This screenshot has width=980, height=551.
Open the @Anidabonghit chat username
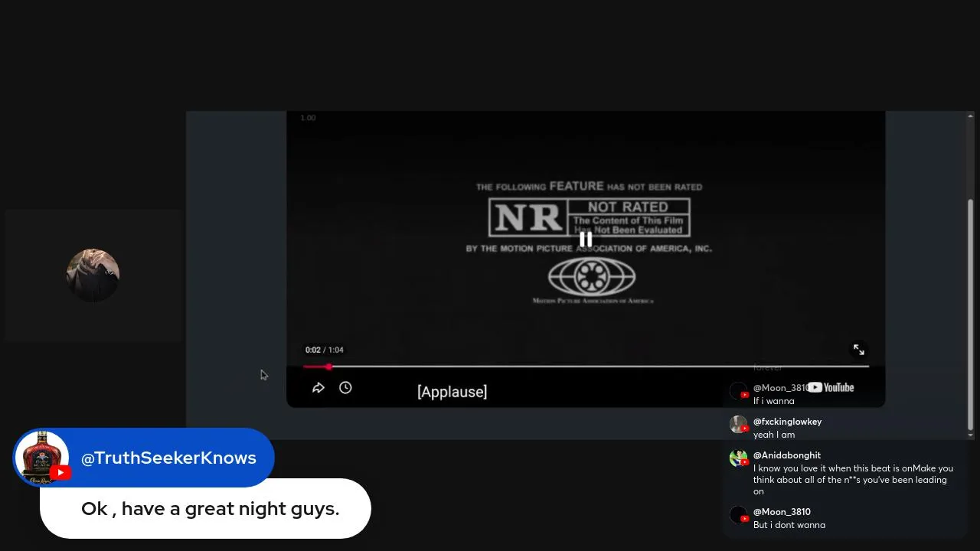coord(787,455)
